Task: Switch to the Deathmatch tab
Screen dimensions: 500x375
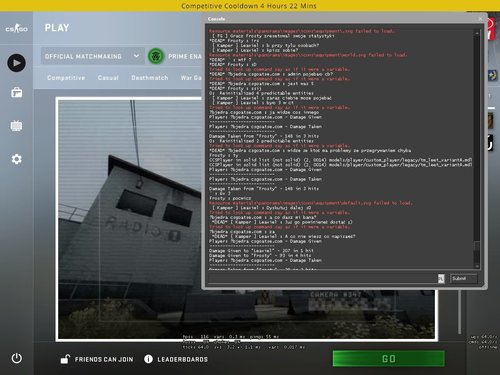Action: (x=150, y=78)
